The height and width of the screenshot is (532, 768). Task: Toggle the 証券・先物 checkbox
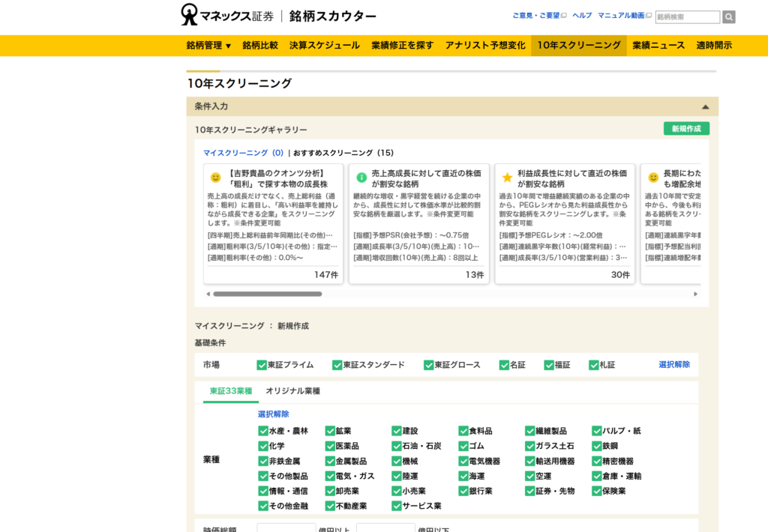(x=530, y=491)
